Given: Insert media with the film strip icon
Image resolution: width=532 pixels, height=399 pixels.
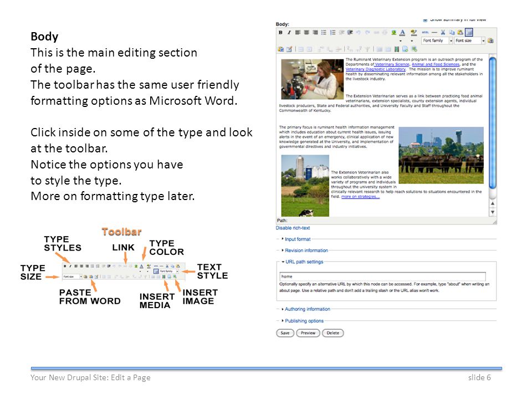Looking at the screenshot, I should pyautogui.click(x=396, y=49).
